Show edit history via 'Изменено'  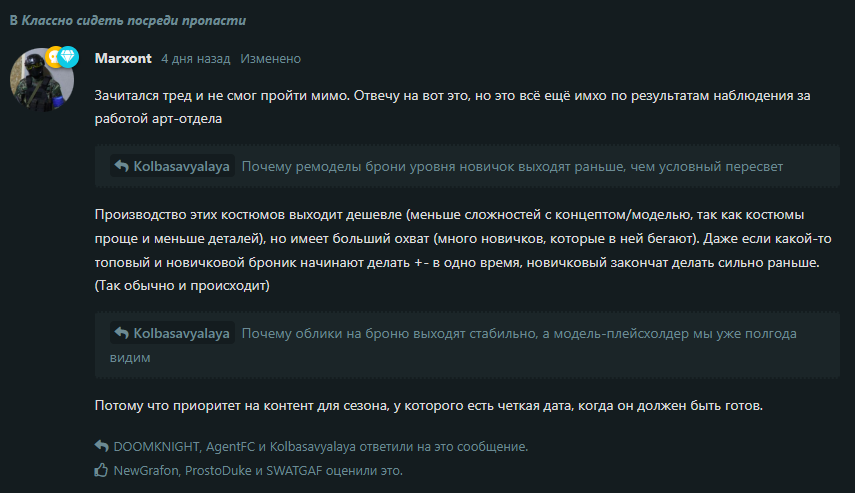[270, 58]
